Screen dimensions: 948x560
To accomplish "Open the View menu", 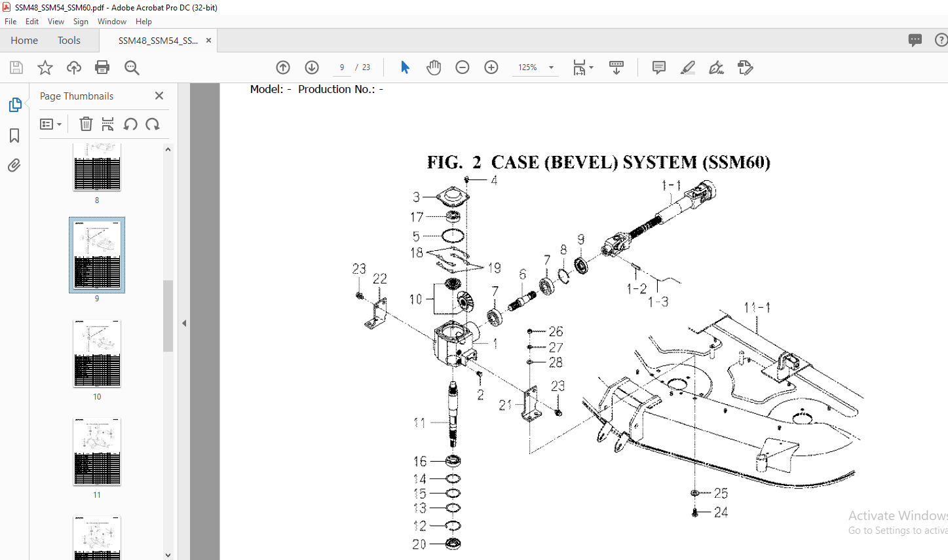I will 56,22.
